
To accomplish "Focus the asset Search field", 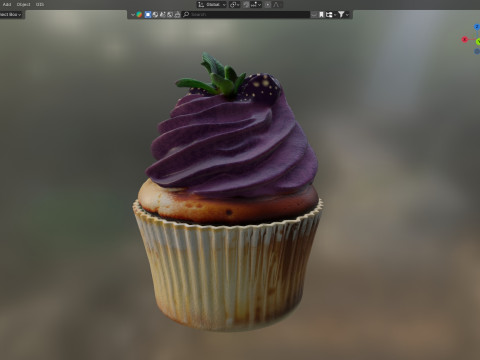I will [246, 15].
